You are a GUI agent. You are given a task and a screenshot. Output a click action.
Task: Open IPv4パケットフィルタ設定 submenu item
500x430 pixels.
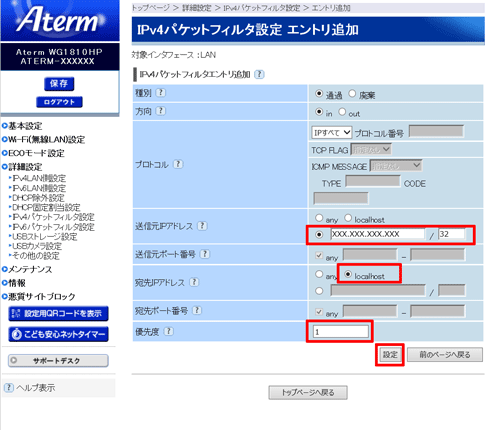coord(52,217)
